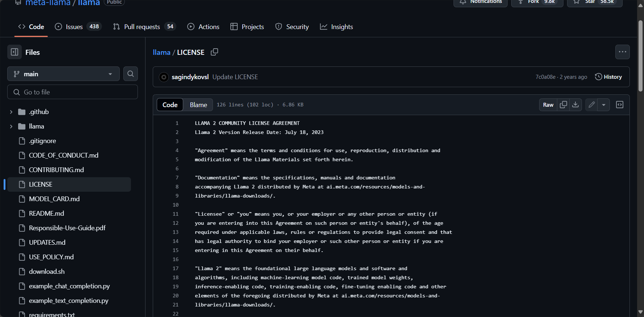644x317 pixels.
Task: Open USE_POLICY.md file
Action: 51,257
